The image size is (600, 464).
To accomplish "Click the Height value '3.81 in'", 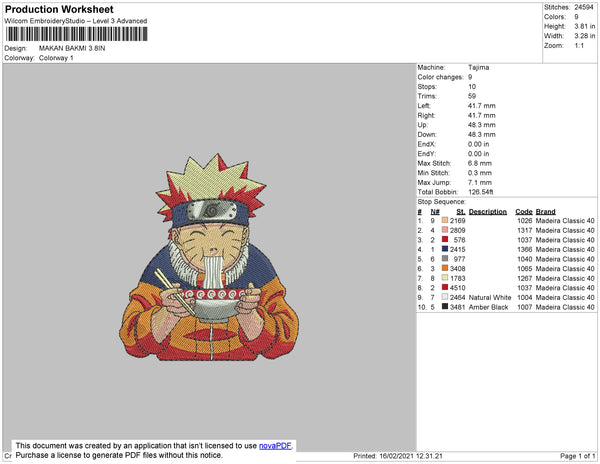I will click(x=584, y=26).
